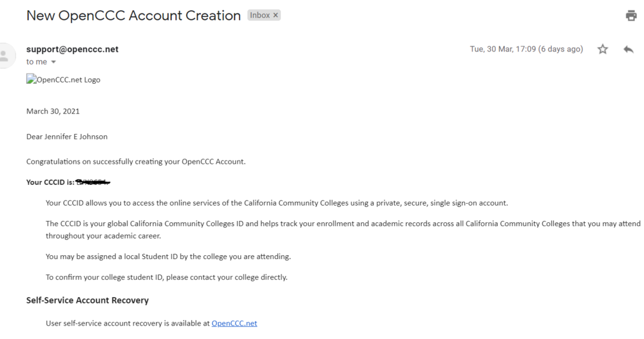Remove the Inbox label with its ×
Image resolution: width=644 pixels, height=339 pixels.
275,15
